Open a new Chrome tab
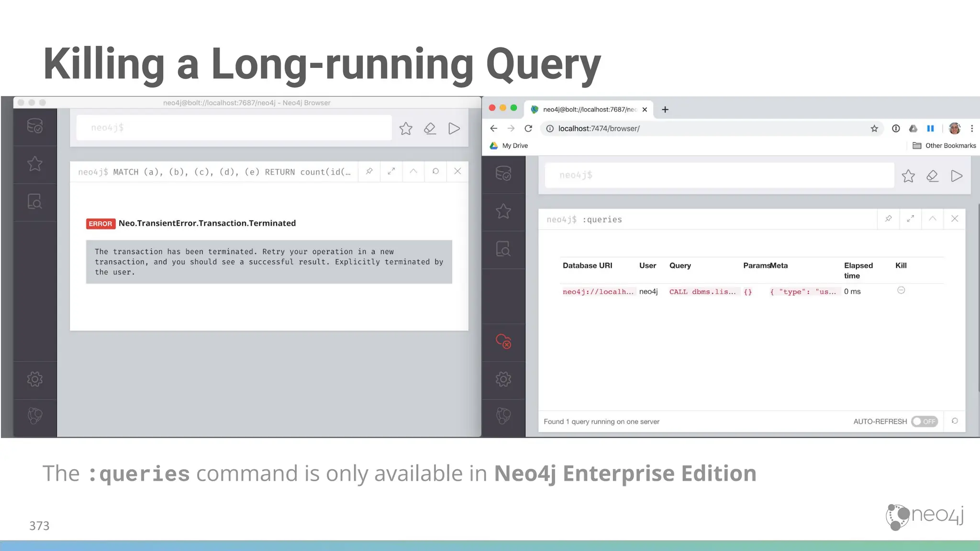 coord(665,110)
